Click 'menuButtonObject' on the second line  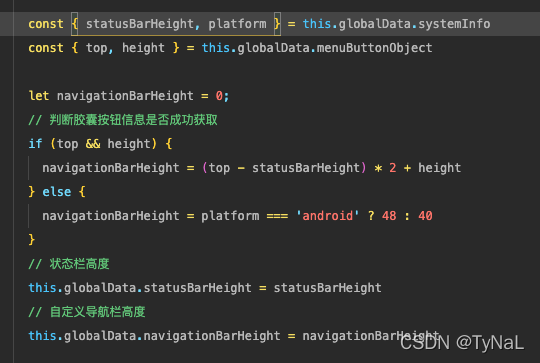374,48
